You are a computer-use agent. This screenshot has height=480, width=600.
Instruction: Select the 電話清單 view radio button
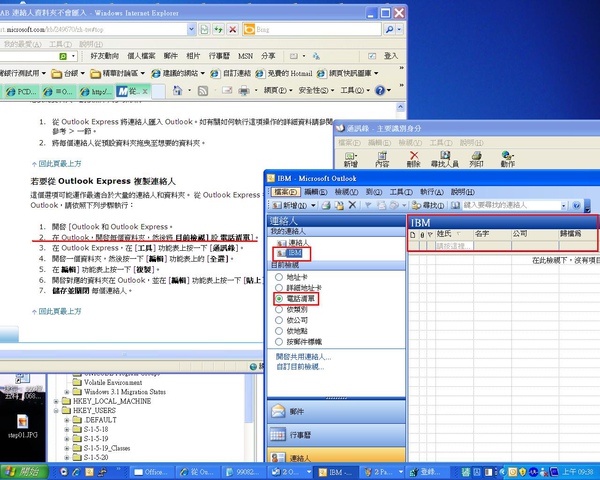[x=279, y=298]
